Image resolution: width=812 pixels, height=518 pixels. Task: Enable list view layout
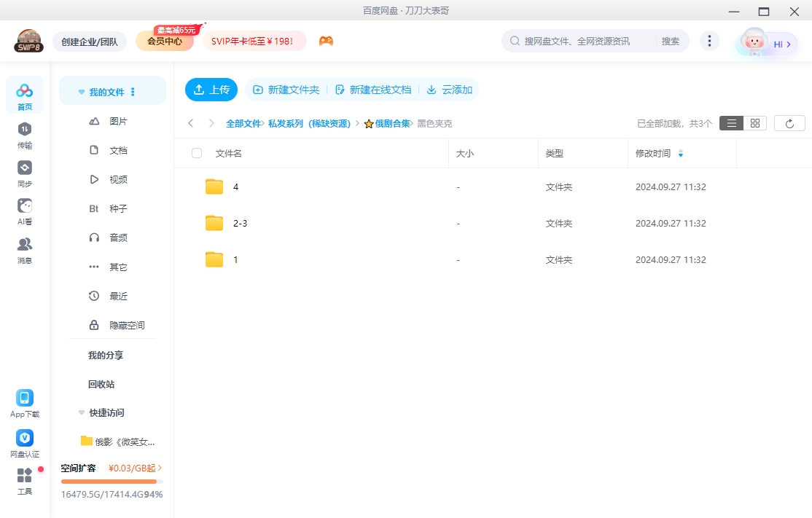tap(731, 123)
